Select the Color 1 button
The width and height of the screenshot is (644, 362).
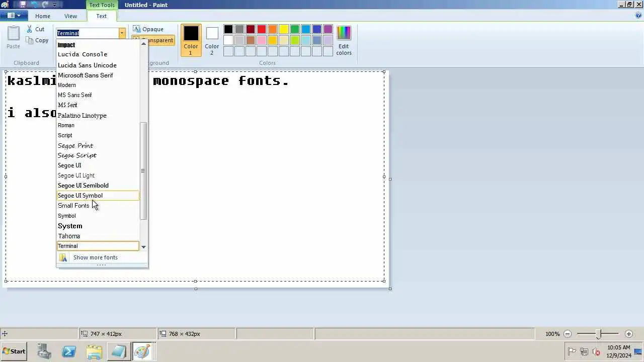pyautogui.click(x=191, y=40)
